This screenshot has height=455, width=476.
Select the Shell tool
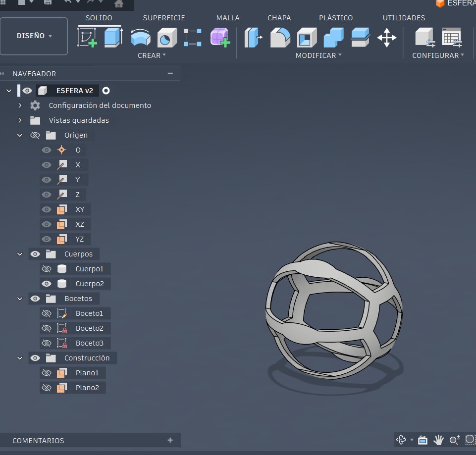coord(307,38)
